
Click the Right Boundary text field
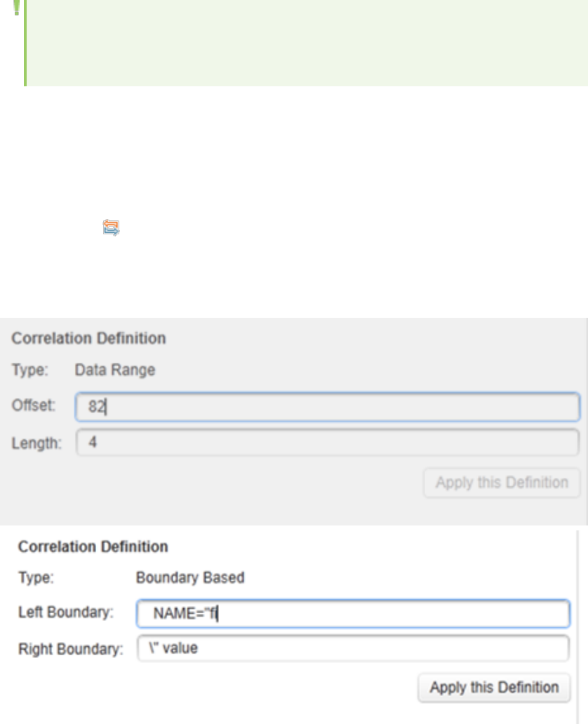pos(352,648)
